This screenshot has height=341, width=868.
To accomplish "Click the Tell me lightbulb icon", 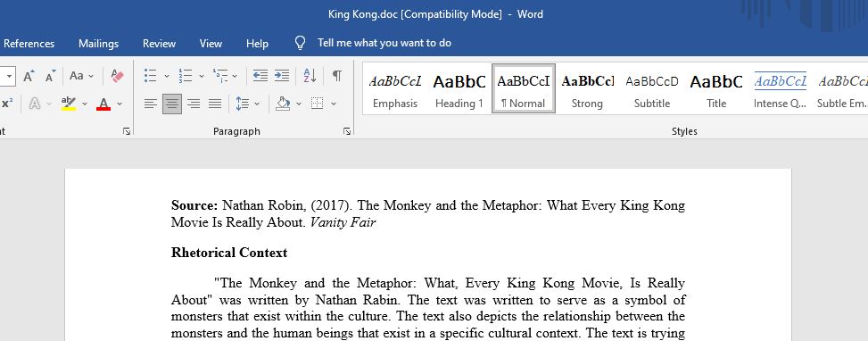I will pyautogui.click(x=300, y=43).
